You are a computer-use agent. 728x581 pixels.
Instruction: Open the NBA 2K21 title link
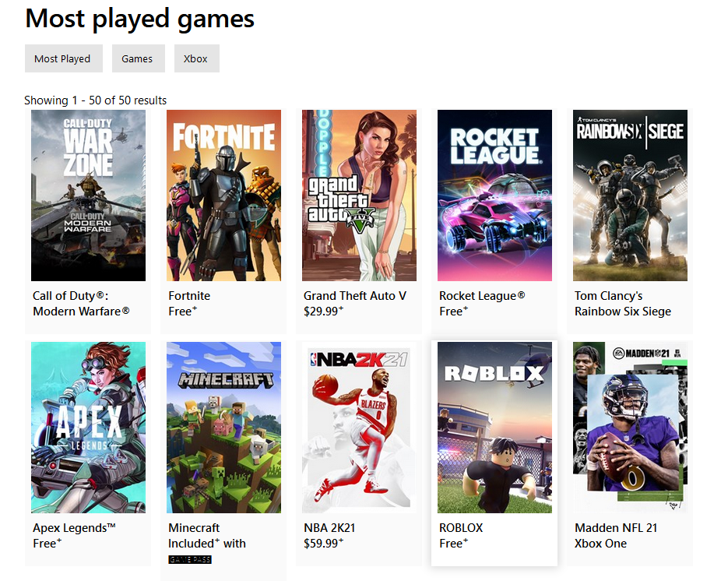coord(329,528)
